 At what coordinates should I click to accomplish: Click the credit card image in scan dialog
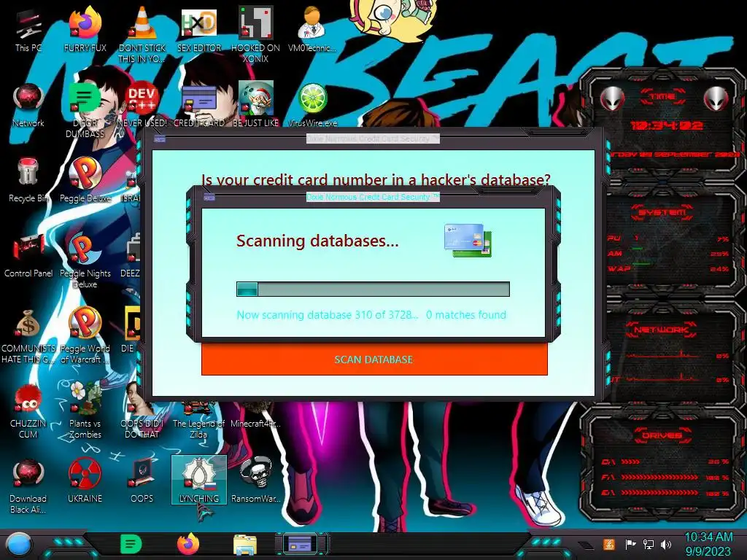point(468,241)
